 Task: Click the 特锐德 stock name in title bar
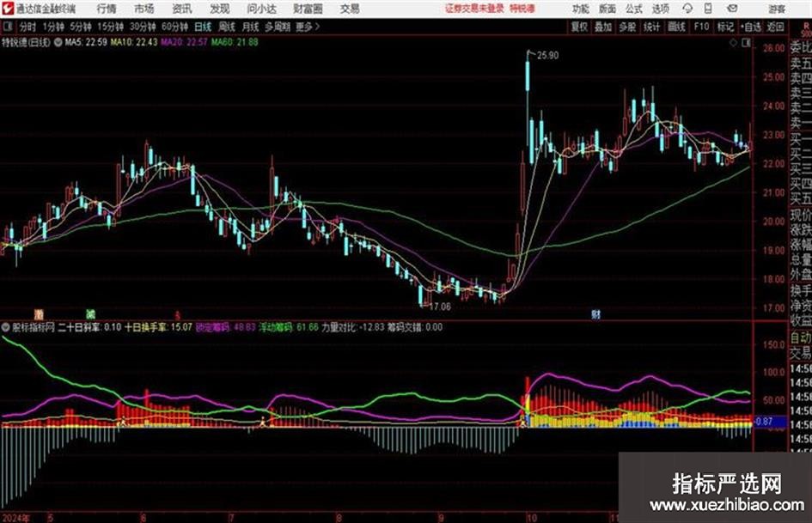pos(522,9)
